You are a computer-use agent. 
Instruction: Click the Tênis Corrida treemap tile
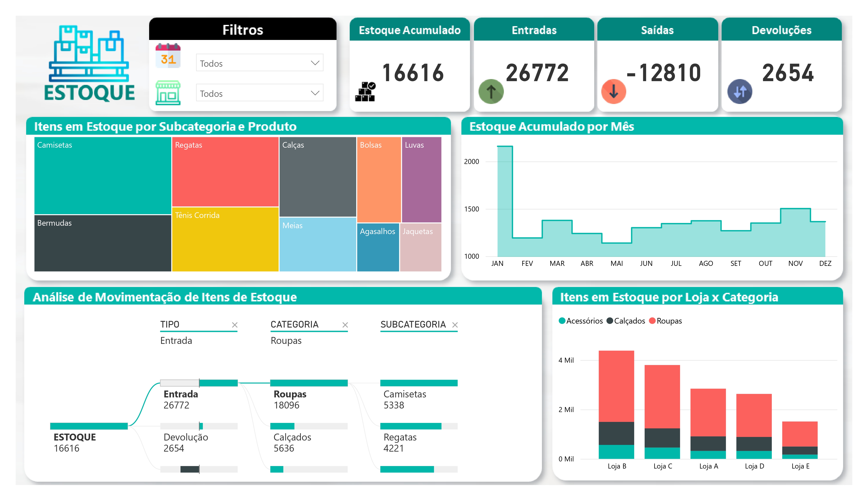pyautogui.click(x=225, y=239)
